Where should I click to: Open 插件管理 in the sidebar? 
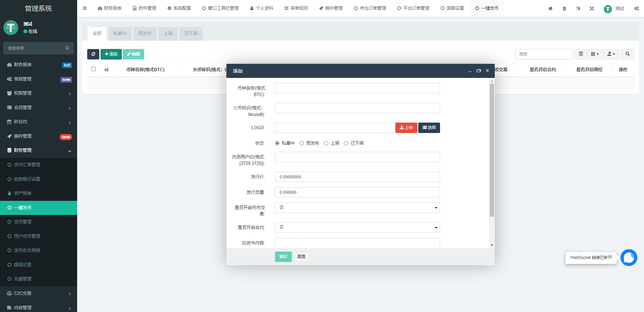click(x=39, y=136)
